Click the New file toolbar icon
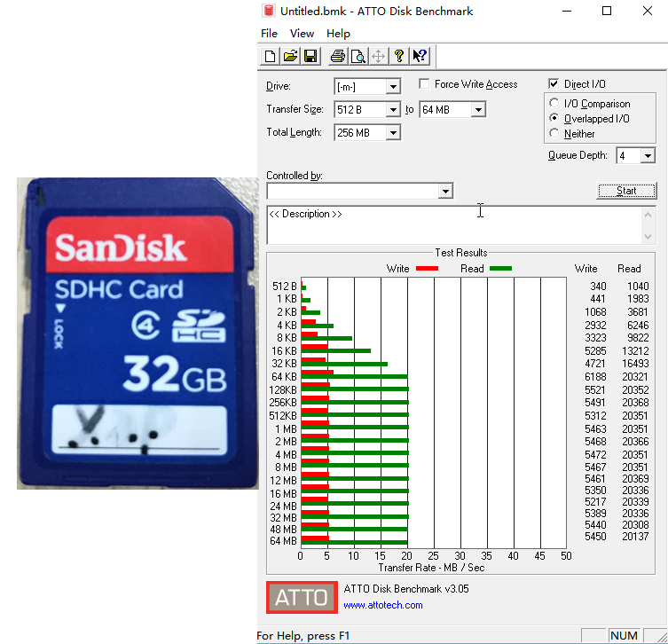Viewport: 668px width, 644px height. coord(270,56)
